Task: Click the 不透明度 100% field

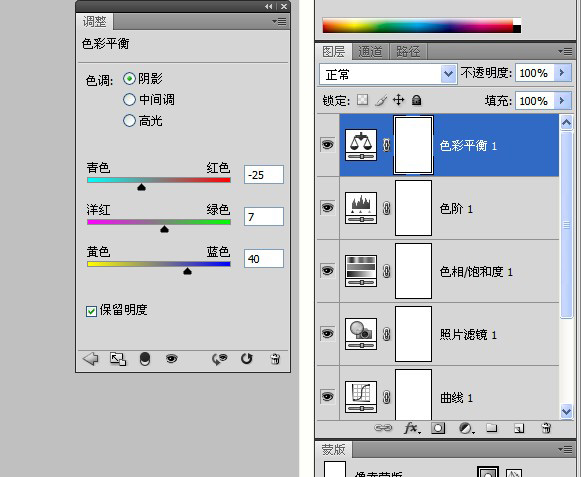Action: tap(535, 73)
